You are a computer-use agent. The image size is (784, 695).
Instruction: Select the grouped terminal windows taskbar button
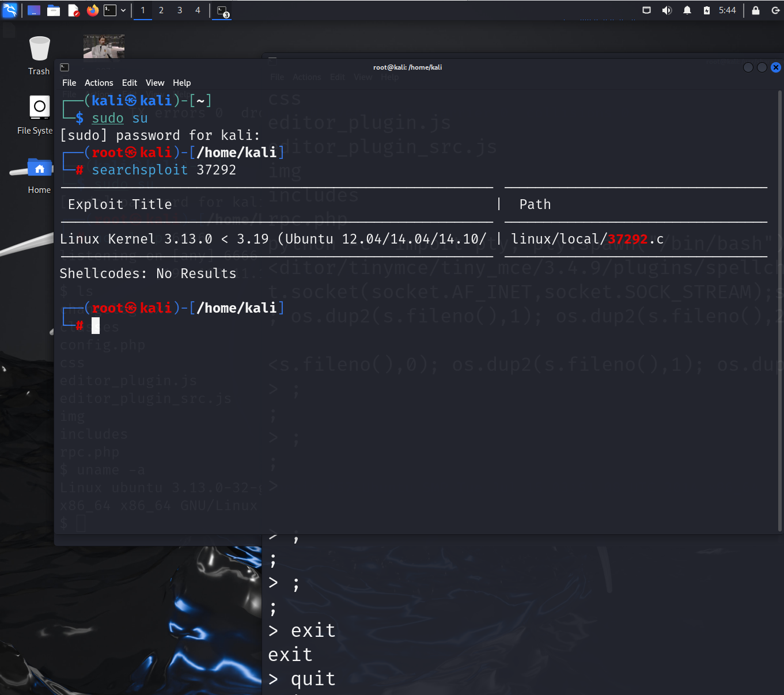click(x=222, y=10)
